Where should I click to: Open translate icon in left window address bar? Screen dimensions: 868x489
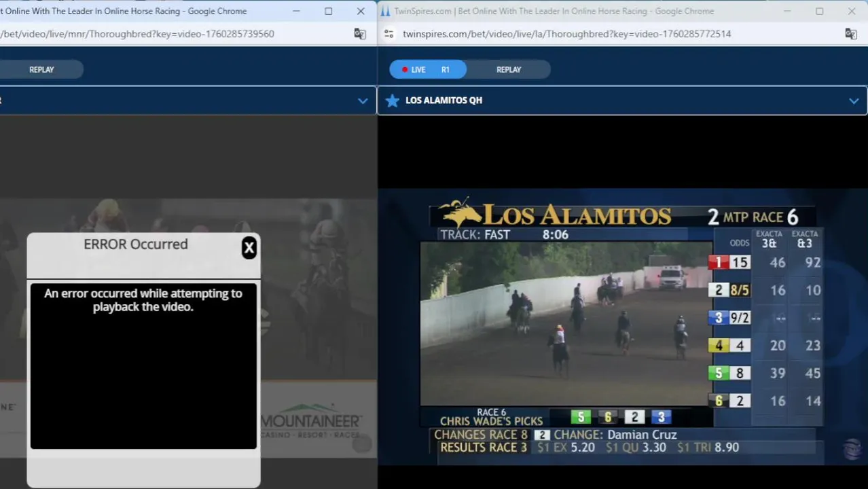[x=360, y=34]
